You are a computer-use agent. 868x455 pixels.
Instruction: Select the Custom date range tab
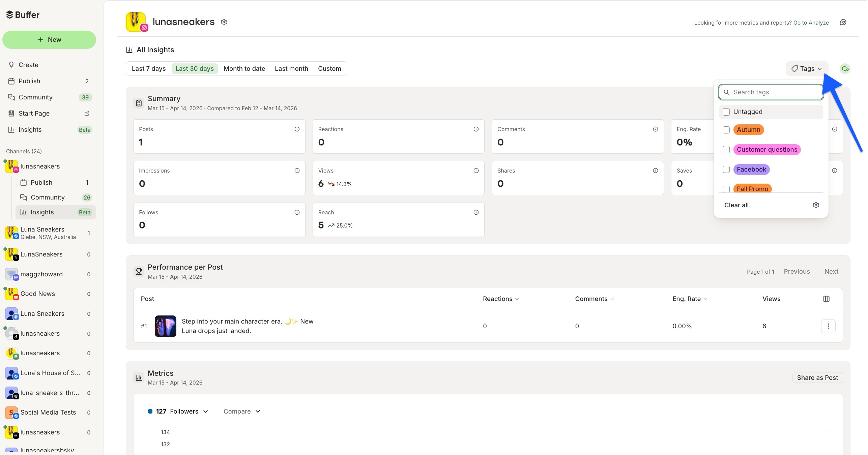coord(329,68)
